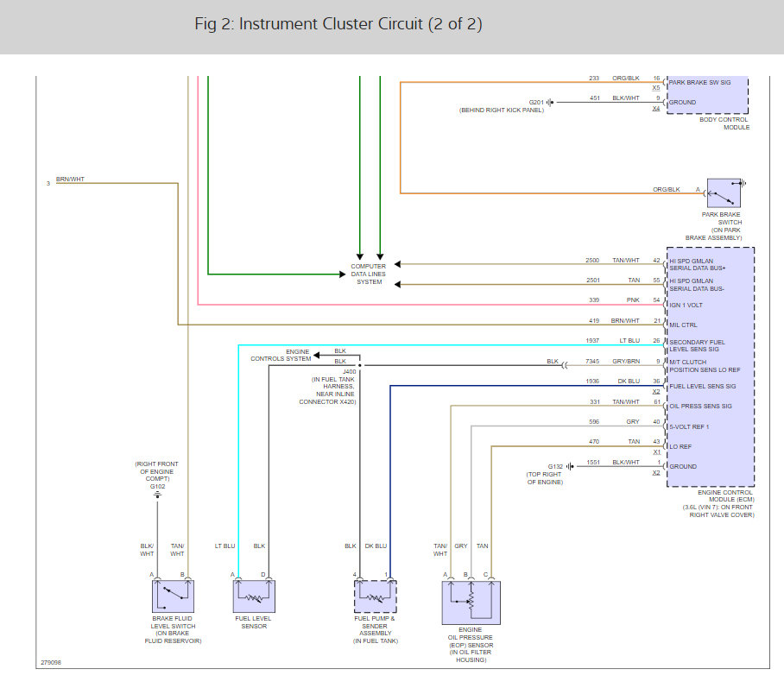Image resolution: width=784 pixels, height=675 pixels.
Task: Click the LO REF pin label
Action: pos(680,446)
